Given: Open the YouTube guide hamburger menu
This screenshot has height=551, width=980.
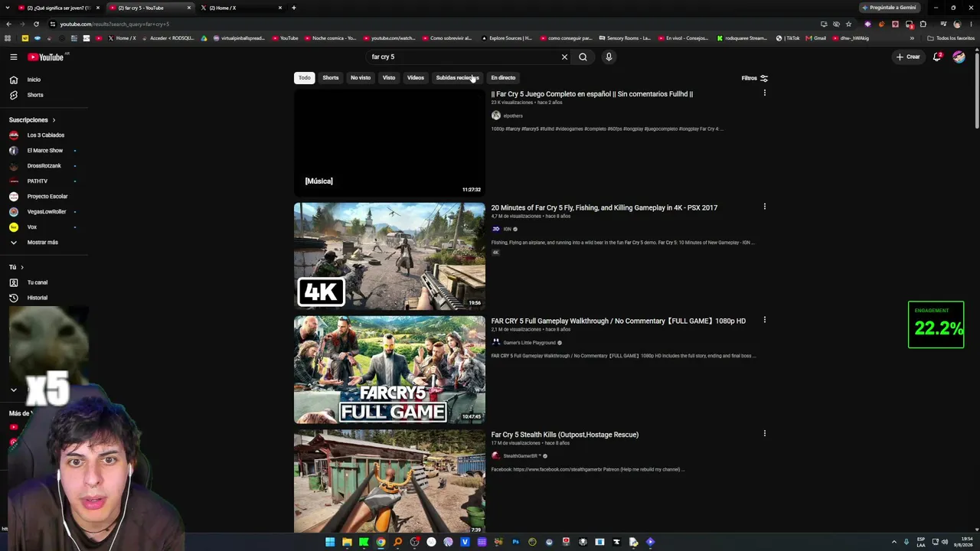Looking at the screenshot, I should click(13, 57).
